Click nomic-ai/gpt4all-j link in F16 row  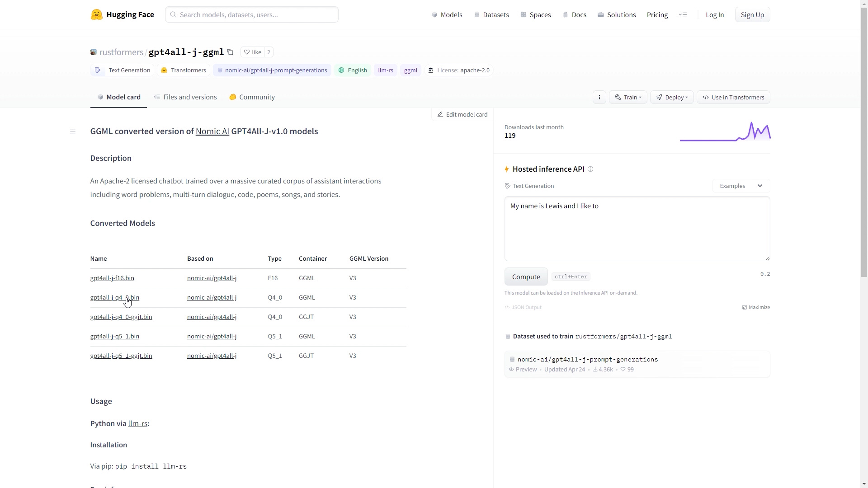(x=212, y=278)
